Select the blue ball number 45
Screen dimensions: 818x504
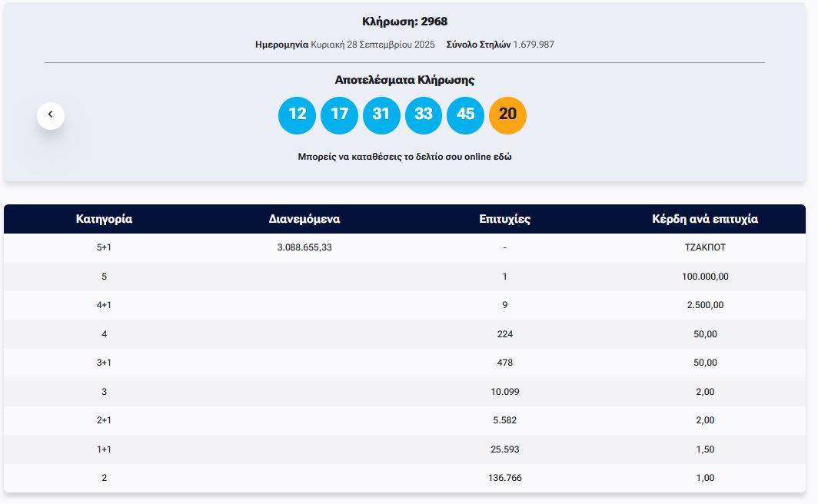[466, 115]
